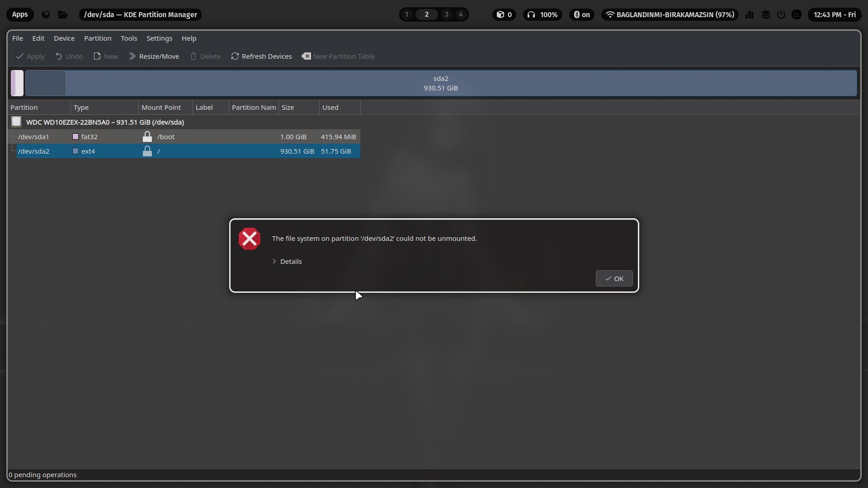Click the WDC hard disk device icon

pos(16,122)
